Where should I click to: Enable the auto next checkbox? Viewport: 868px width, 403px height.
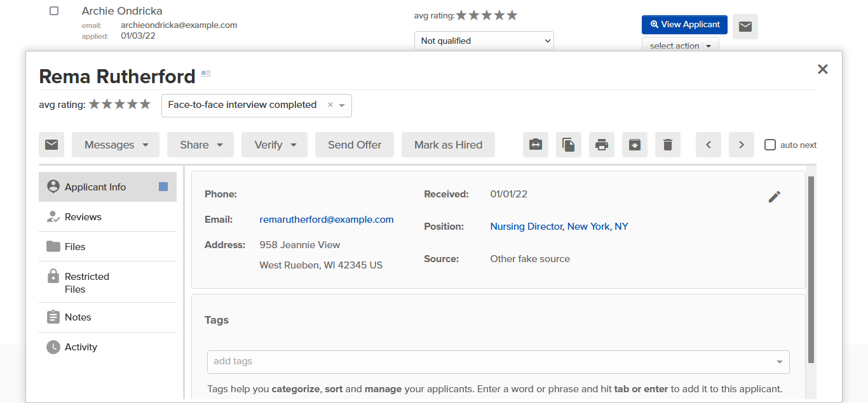point(770,145)
